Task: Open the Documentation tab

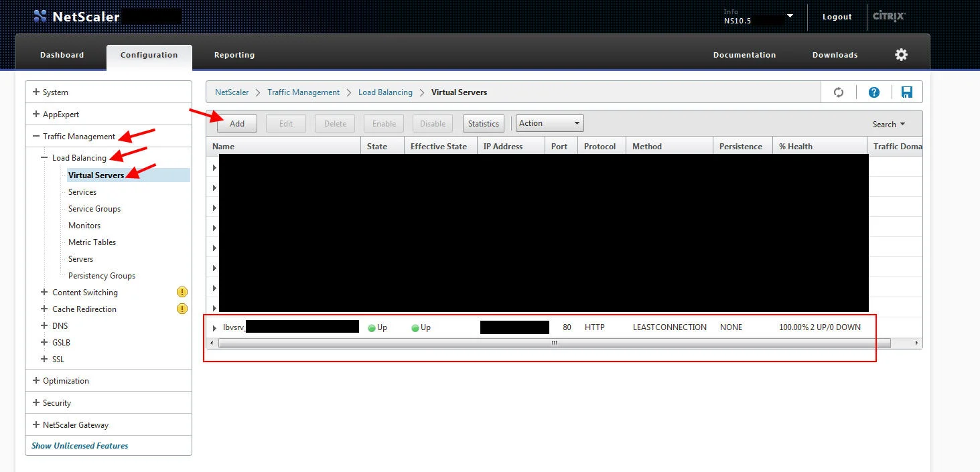Action: point(744,55)
